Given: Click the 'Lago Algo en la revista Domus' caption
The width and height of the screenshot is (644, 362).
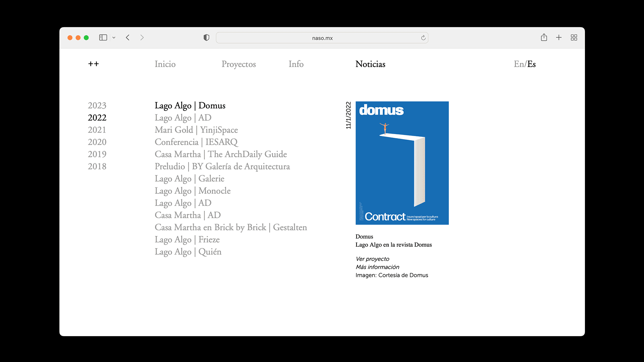Looking at the screenshot, I should point(393,245).
